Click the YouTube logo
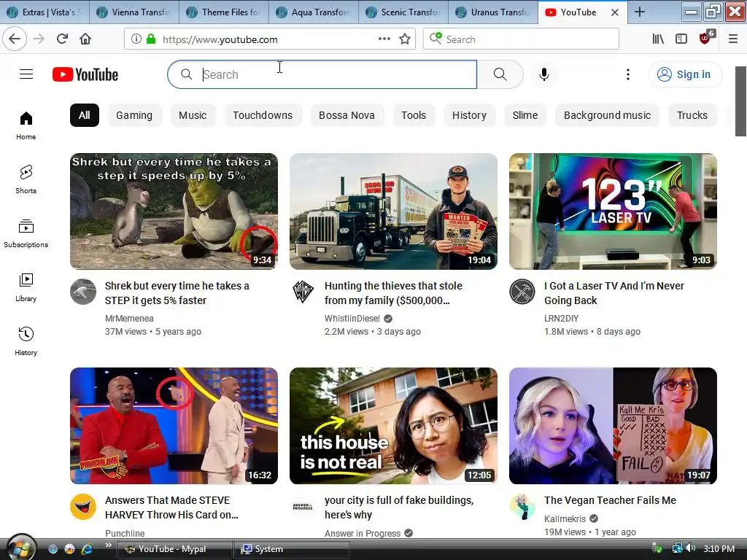The width and height of the screenshot is (747, 560). (x=85, y=75)
